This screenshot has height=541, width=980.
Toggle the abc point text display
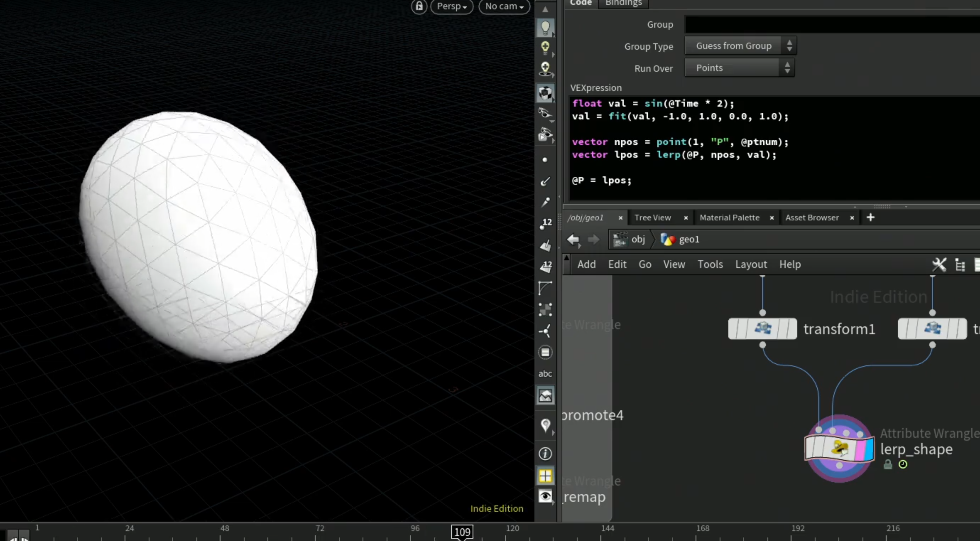tap(545, 374)
